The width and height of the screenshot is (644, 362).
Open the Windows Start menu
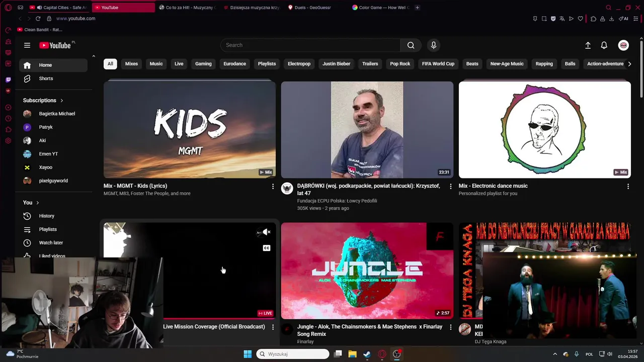[x=248, y=354]
